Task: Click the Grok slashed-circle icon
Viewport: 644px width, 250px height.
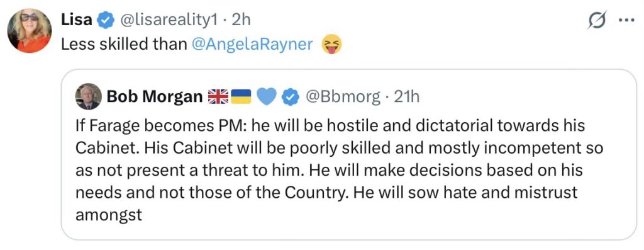Action: coord(597,21)
